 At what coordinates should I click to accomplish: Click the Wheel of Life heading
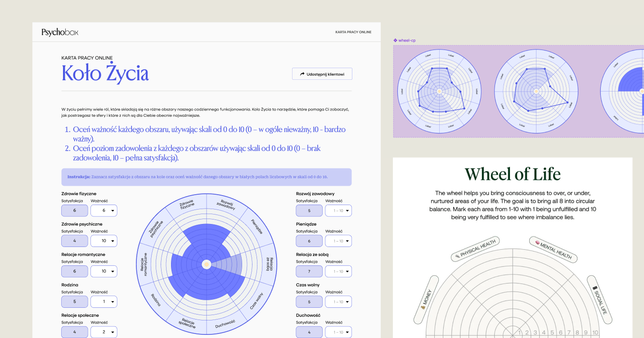(513, 174)
